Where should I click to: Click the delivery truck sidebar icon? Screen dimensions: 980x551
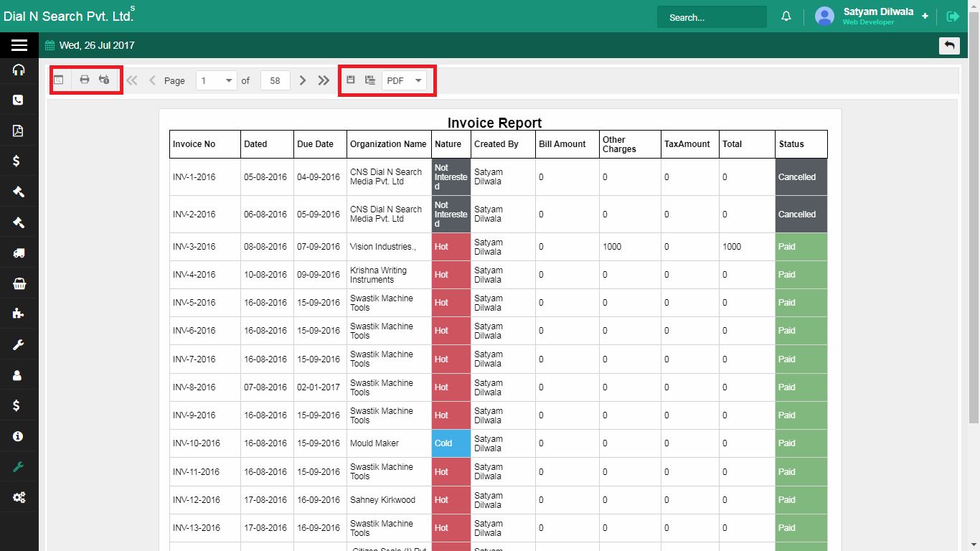[x=19, y=253]
